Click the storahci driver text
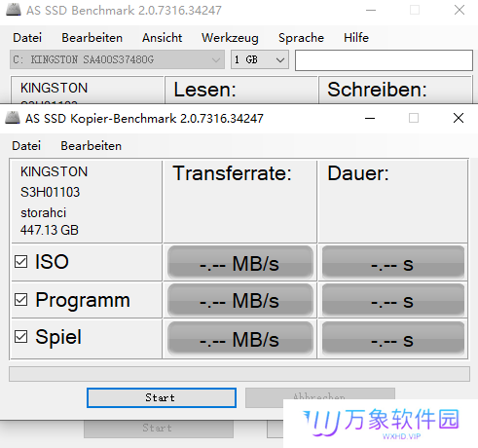 pyautogui.click(x=43, y=213)
